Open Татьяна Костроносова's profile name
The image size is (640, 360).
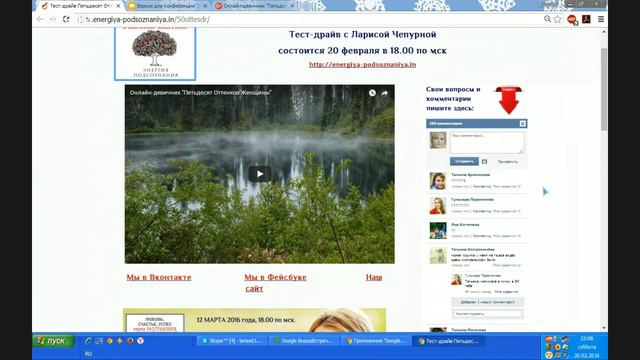(x=473, y=249)
